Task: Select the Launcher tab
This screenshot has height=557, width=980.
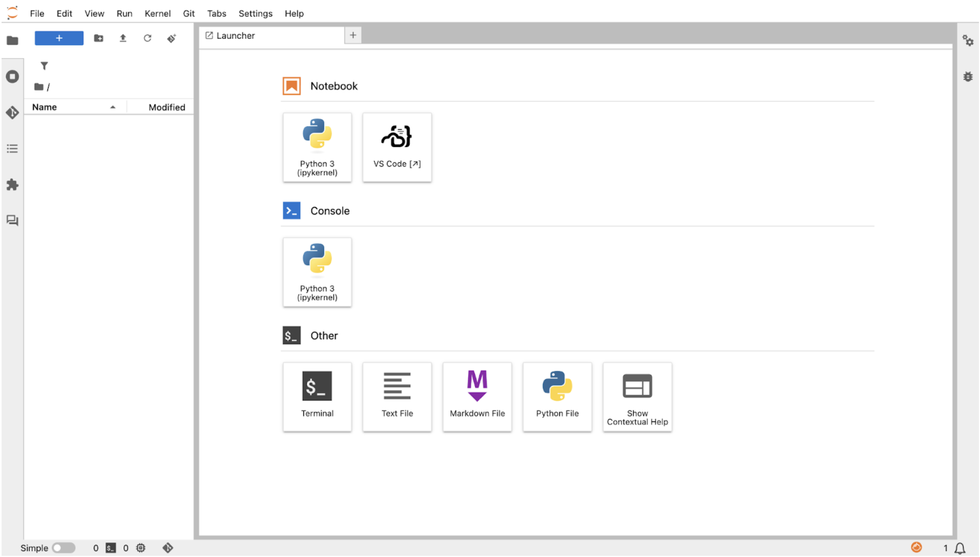Action: 272,35
